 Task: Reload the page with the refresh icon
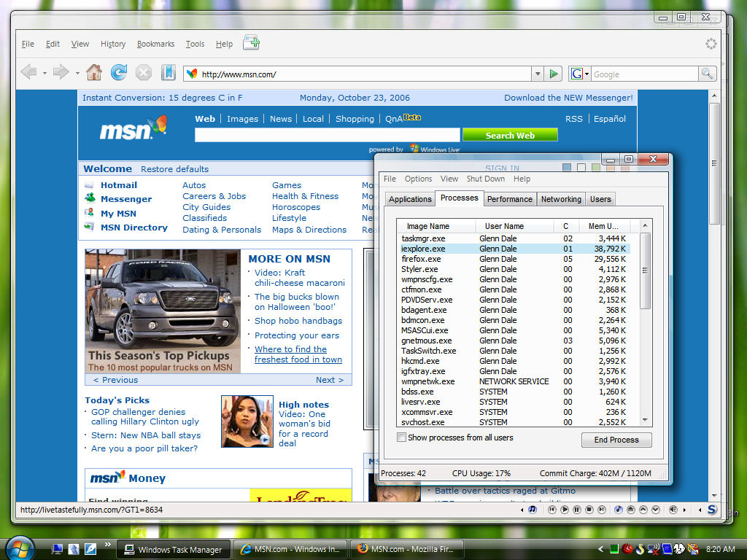[x=119, y=72]
